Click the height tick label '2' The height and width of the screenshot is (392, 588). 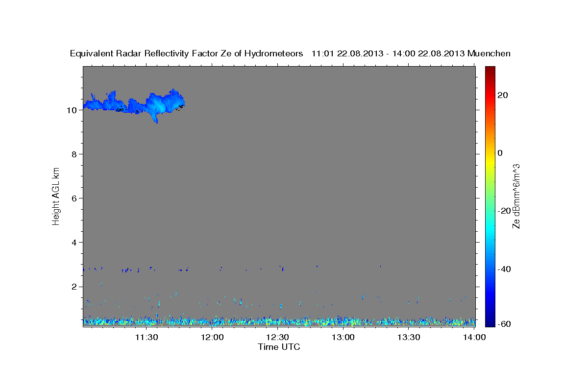click(74, 287)
